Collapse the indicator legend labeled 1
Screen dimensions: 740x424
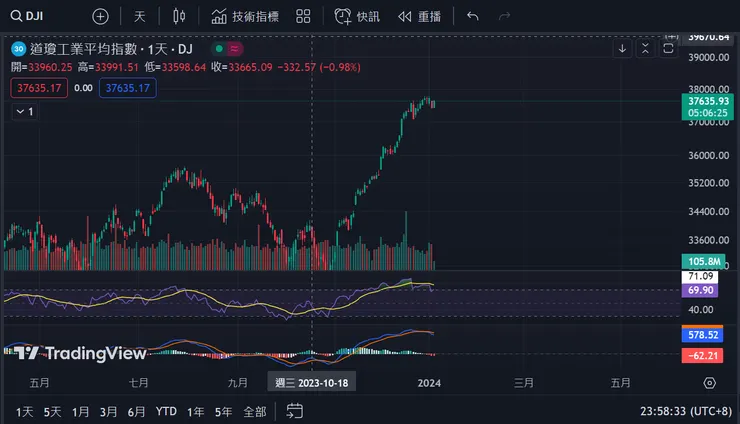coord(25,111)
